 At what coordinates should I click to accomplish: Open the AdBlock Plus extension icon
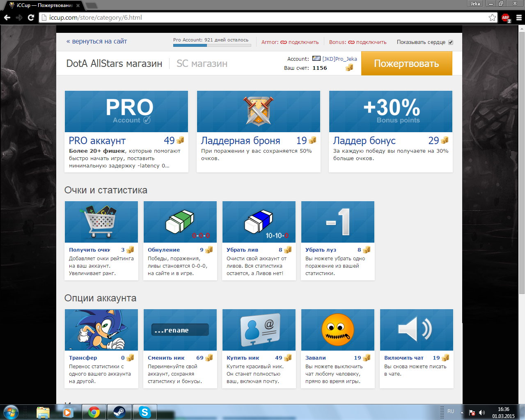(x=506, y=18)
